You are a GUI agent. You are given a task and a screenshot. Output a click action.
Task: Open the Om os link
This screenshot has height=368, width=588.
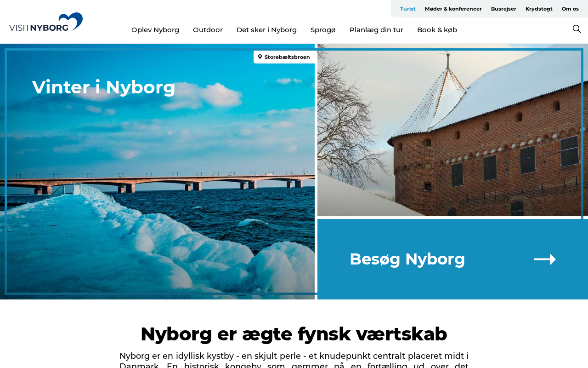570,9
